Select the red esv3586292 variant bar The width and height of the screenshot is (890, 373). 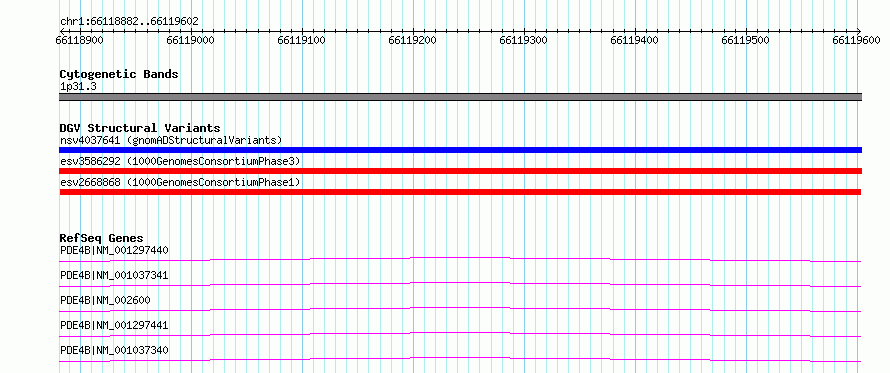(460, 171)
